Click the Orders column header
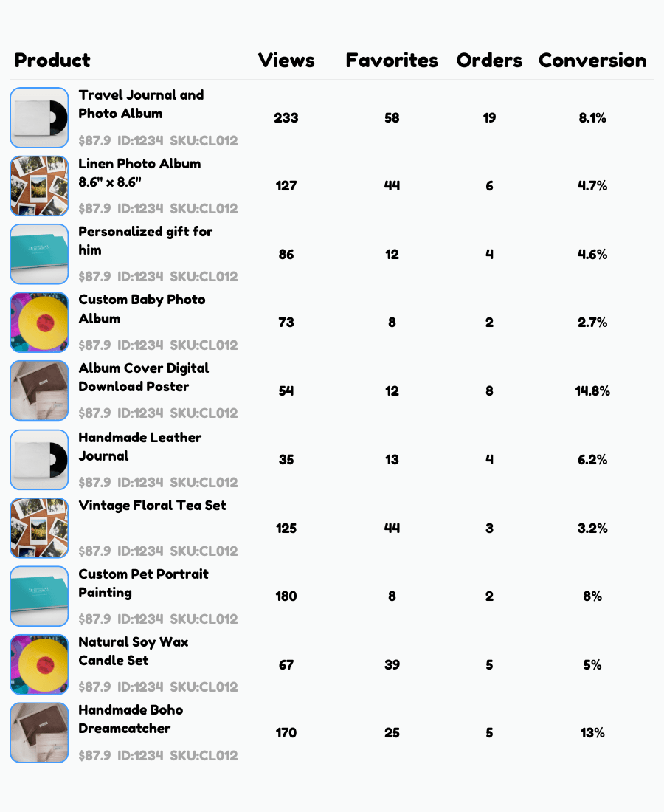This screenshot has height=812, width=664. [489, 61]
